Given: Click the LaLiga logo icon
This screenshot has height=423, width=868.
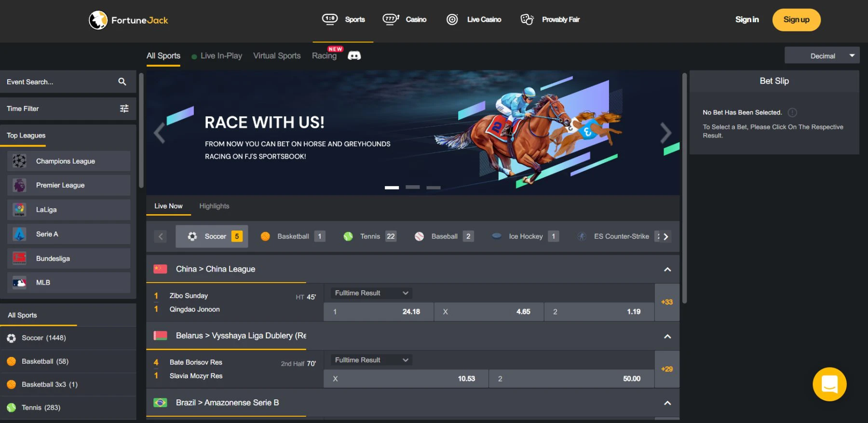Looking at the screenshot, I should click(x=19, y=209).
